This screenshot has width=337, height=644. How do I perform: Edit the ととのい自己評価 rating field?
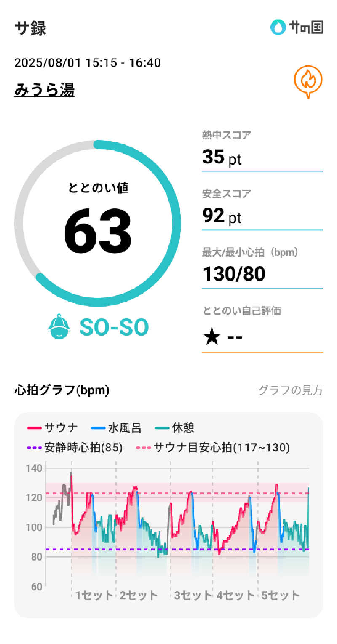[x=262, y=337]
